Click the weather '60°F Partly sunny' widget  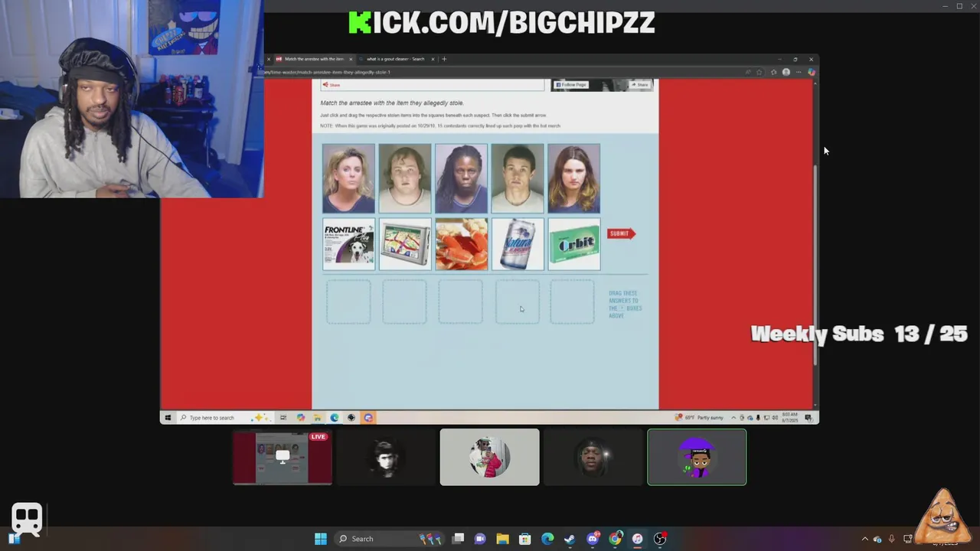coord(700,418)
